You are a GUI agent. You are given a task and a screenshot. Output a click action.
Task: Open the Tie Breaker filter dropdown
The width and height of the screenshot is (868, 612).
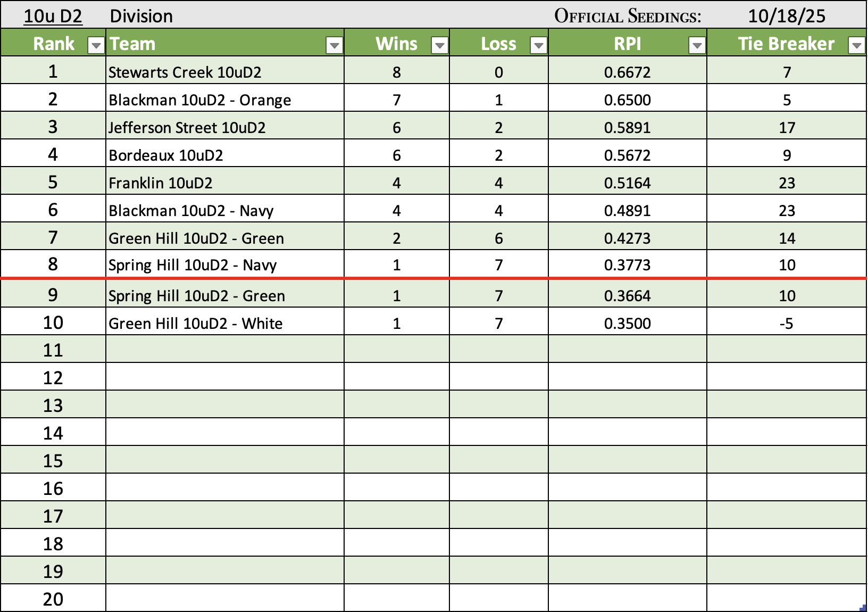click(x=856, y=46)
